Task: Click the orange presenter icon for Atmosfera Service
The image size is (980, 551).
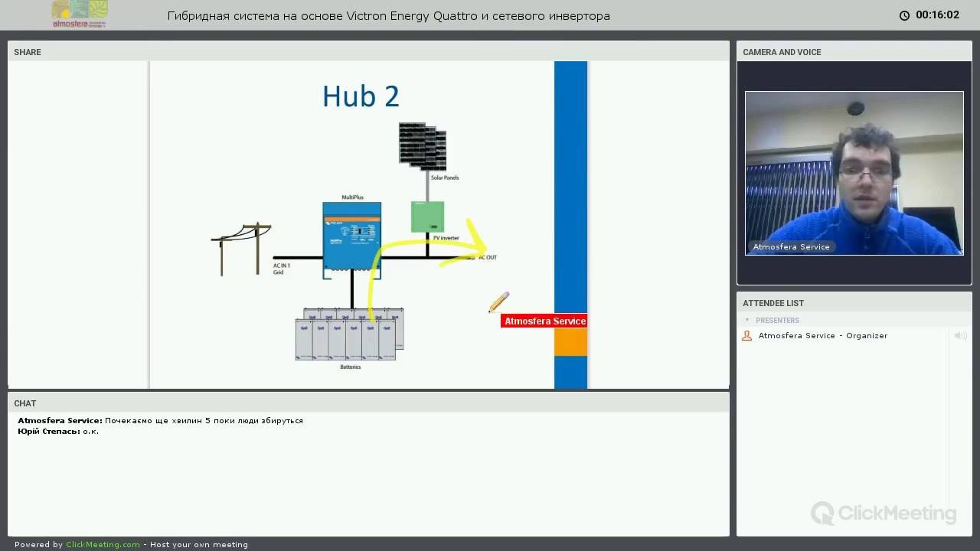Action: [x=747, y=335]
